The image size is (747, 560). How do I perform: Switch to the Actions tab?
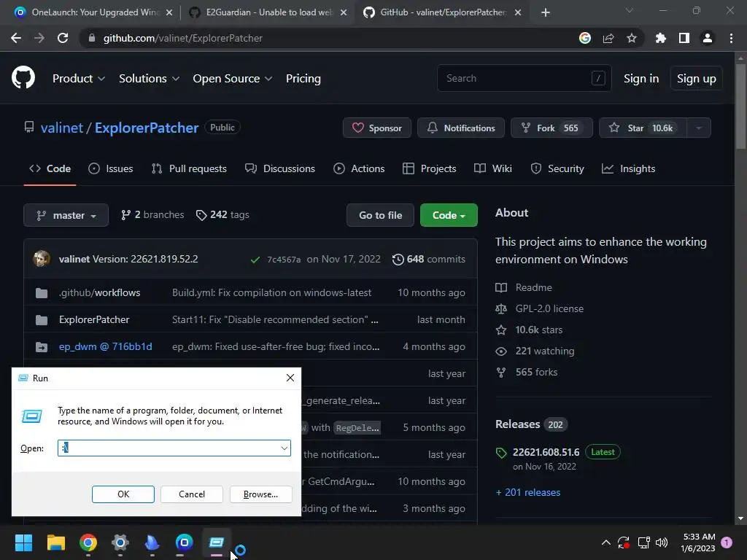tap(359, 168)
